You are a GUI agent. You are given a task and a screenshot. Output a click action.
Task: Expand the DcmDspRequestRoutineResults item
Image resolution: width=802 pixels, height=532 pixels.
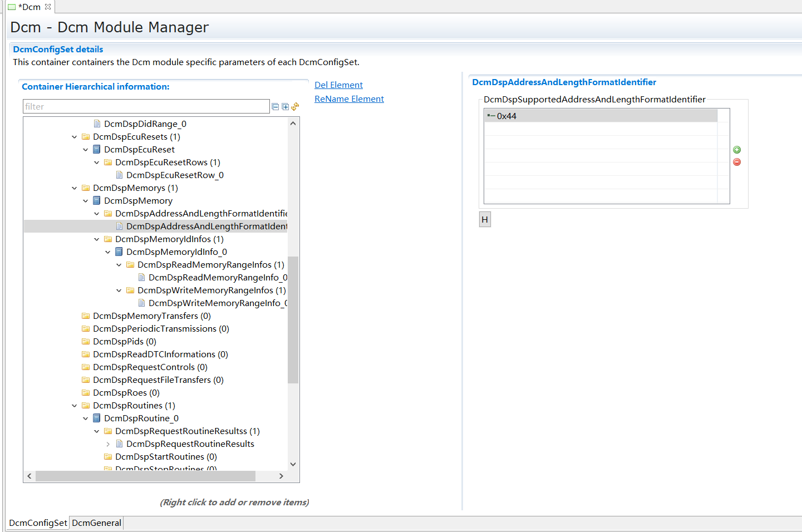[108, 444]
